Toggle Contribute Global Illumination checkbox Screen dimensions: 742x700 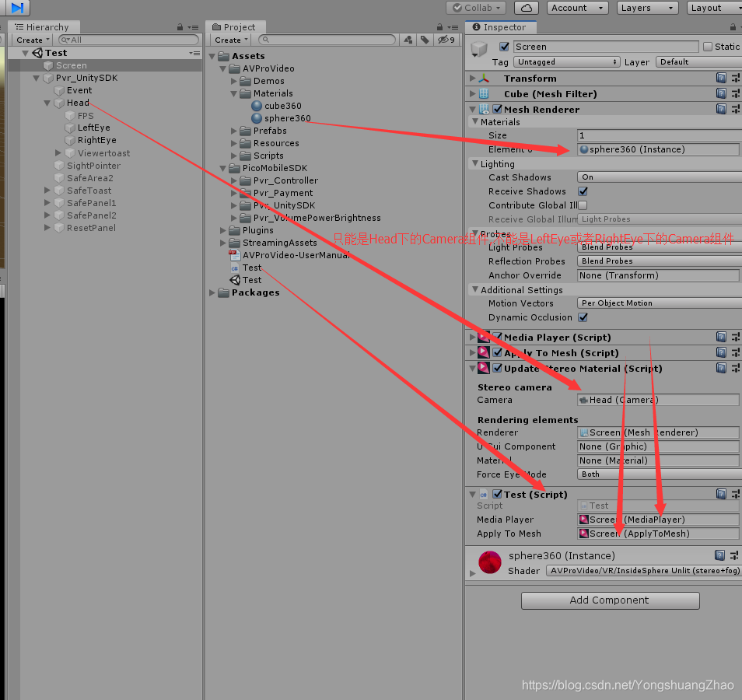pyautogui.click(x=583, y=205)
